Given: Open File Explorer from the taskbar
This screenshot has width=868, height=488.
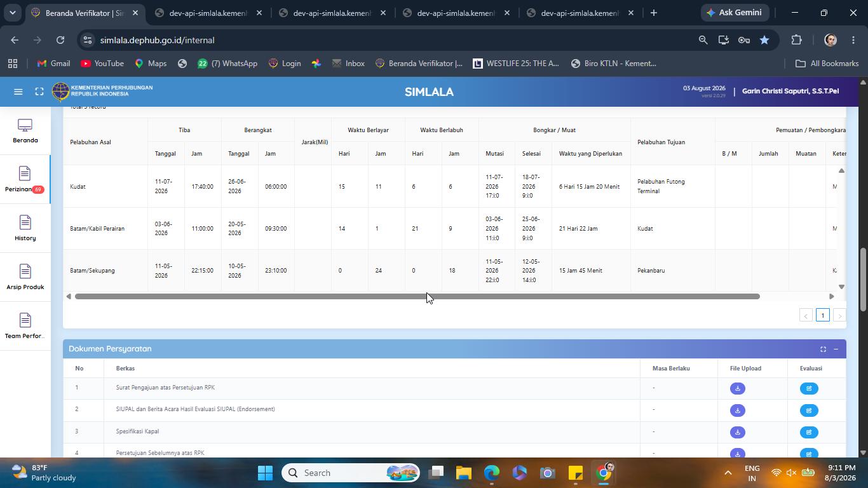Looking at the screenshot, I should tap(463, 473).
